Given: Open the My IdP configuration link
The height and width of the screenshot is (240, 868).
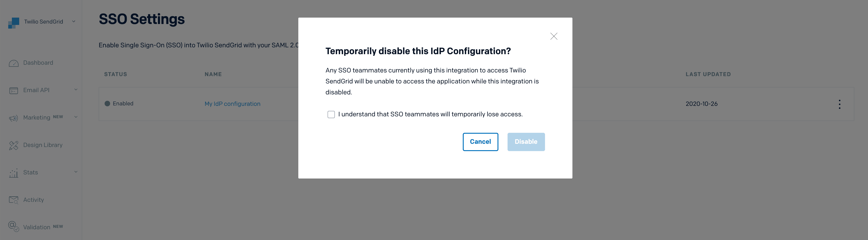Looking at the screenshot, I should pyautogui.click(x=233, y=104).
